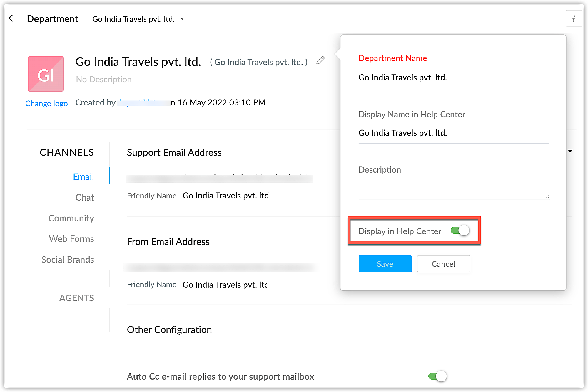Toggle Auto Cc e-mail replies switch
588x392 pixels.
pos(437,376)
